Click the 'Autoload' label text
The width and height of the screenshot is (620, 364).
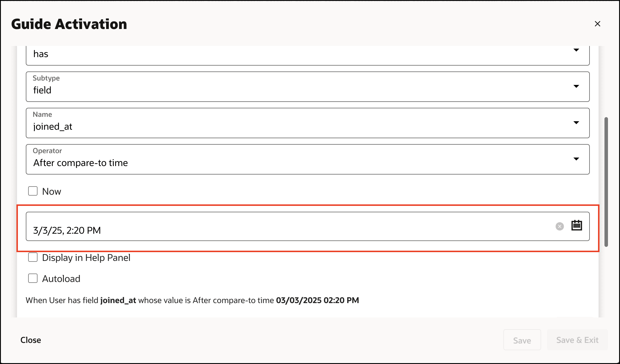(61, 279)
